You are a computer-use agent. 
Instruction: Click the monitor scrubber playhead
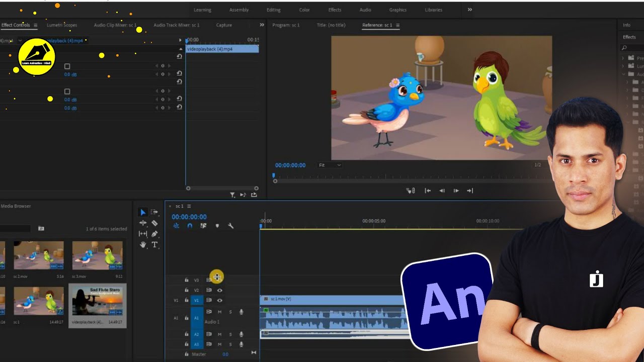pyautogui.click(x=274, y=176)
